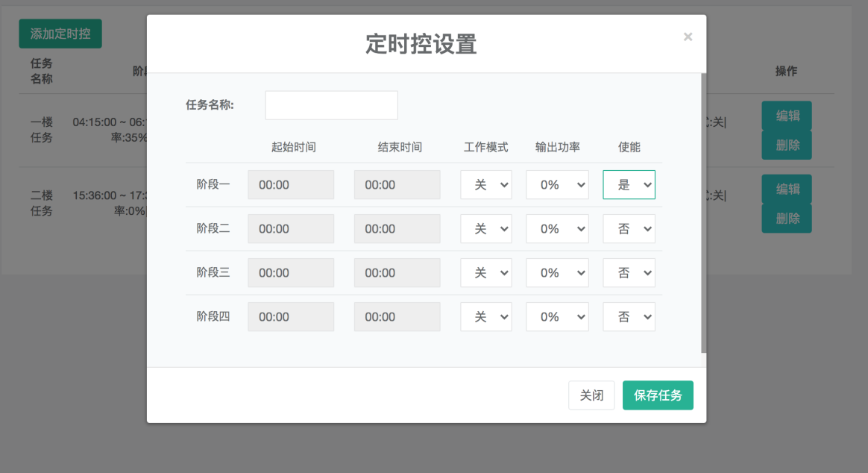
Task: Click 编辑 for 一楼任务 row
Action: (x=787, y=116)
